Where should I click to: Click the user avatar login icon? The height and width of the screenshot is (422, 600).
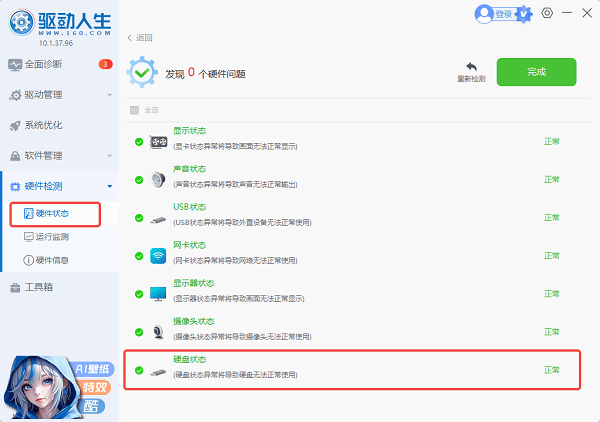pos(484,14)
